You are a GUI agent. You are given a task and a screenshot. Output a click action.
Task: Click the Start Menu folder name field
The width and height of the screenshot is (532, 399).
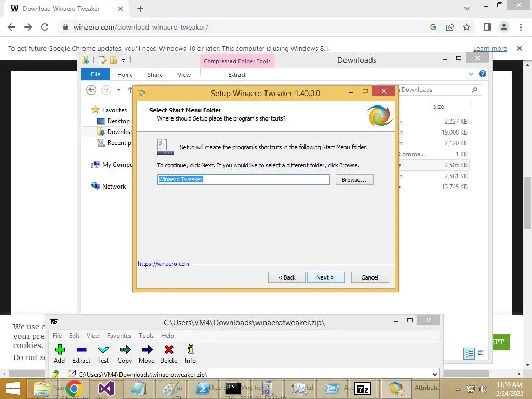[243, 179]
